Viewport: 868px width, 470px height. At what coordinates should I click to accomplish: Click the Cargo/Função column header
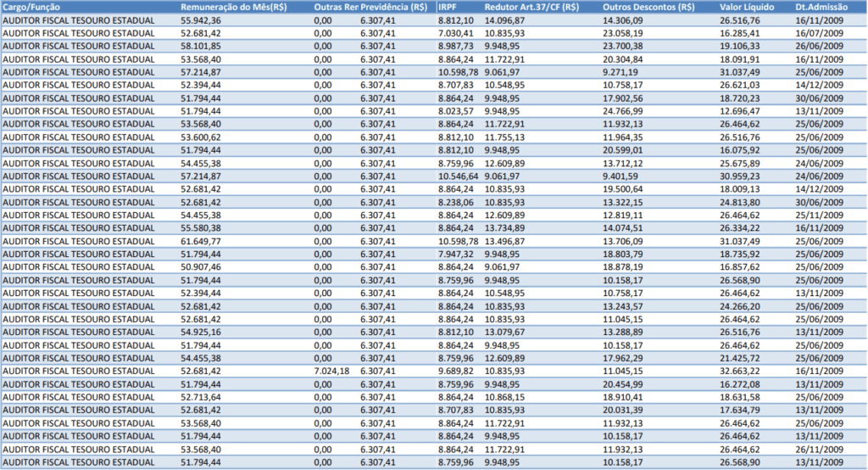(35, 7)
